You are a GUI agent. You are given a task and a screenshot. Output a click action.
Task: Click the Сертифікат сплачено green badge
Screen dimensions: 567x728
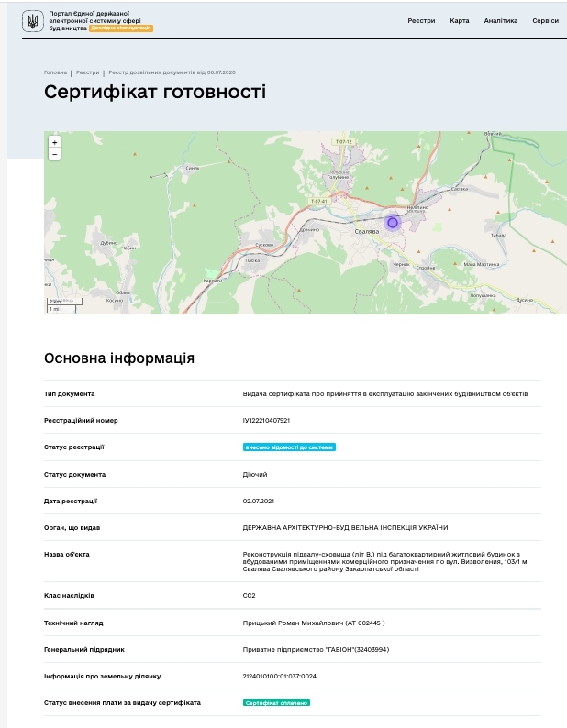coord(276,703)
